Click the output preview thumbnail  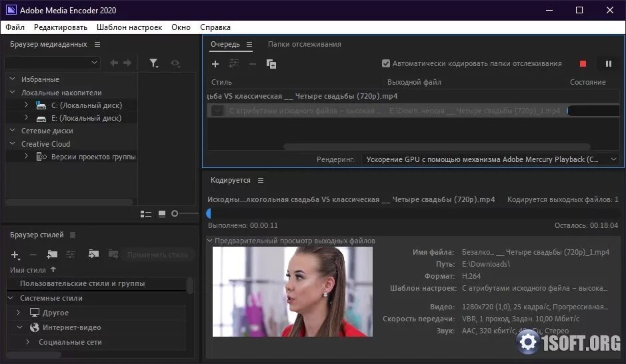292,292
